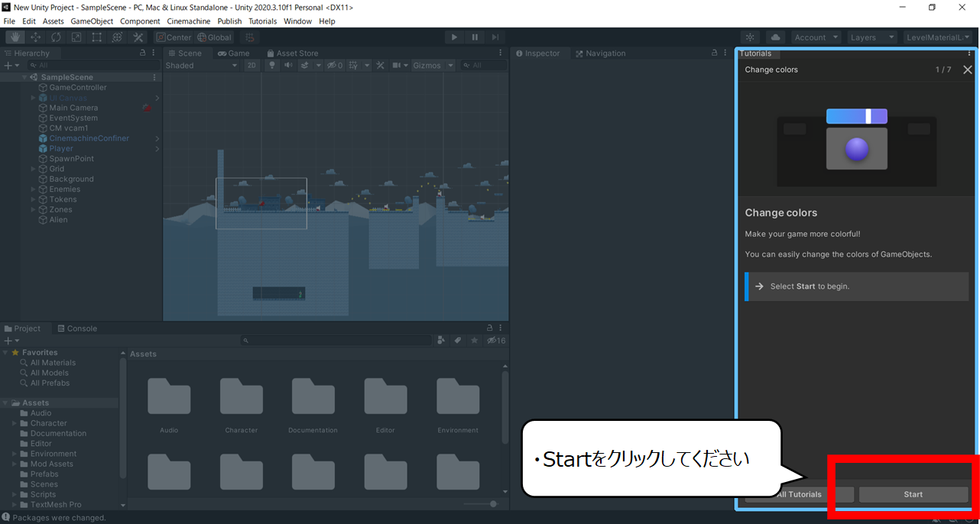Click the grid snapping icon in toolbar

point(251,37)
